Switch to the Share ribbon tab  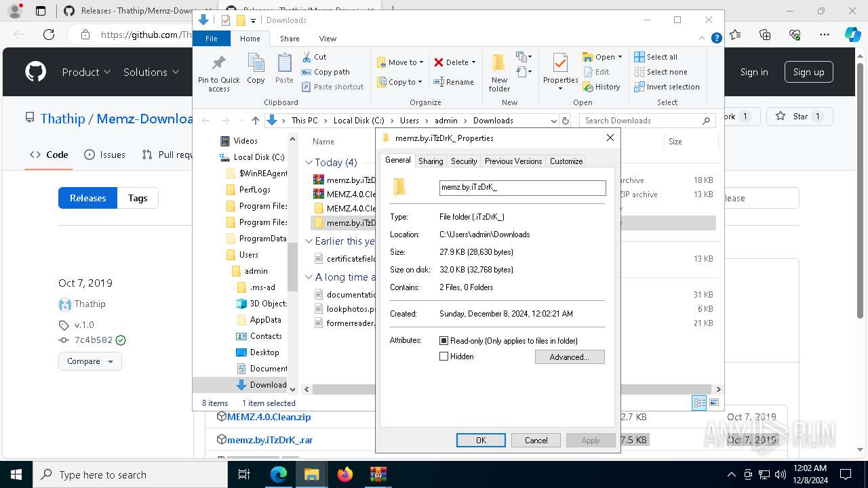point(290,39)
